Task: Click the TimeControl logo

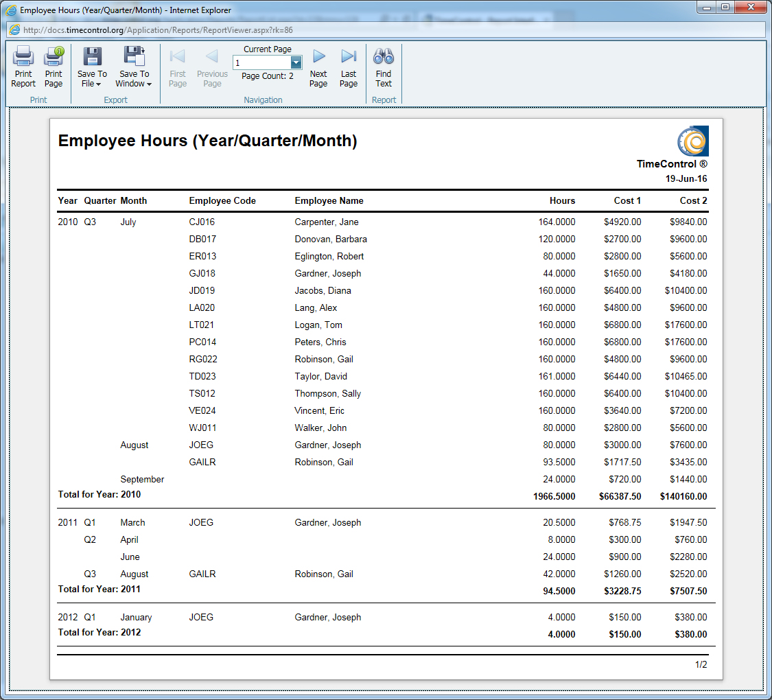Action: 692,141
